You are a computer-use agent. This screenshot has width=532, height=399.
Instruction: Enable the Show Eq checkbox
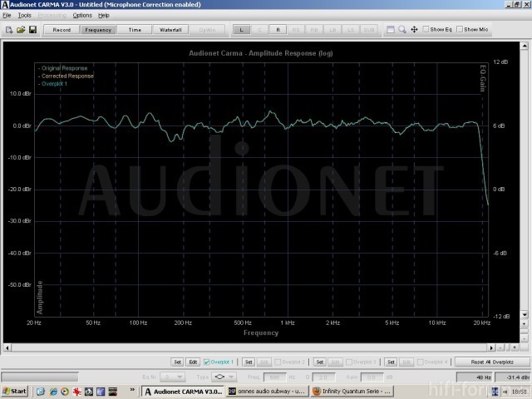(426, 30)
